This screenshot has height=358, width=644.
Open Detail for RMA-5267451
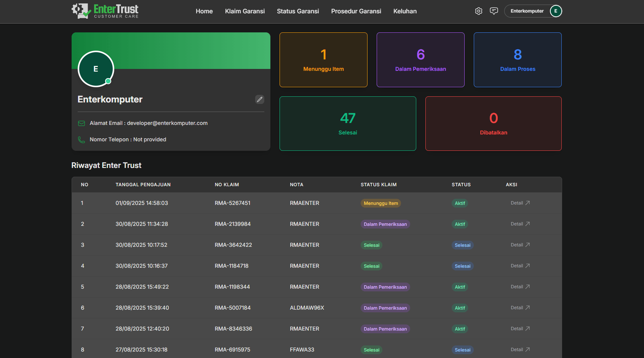click(520, 203)
